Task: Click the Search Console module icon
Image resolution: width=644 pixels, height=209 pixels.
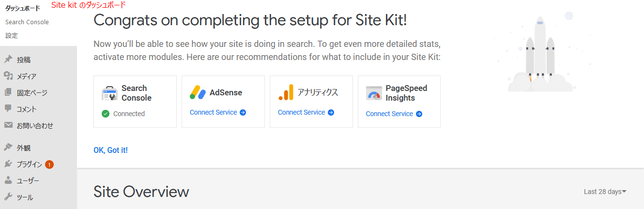Action: (x=109, y=93)
